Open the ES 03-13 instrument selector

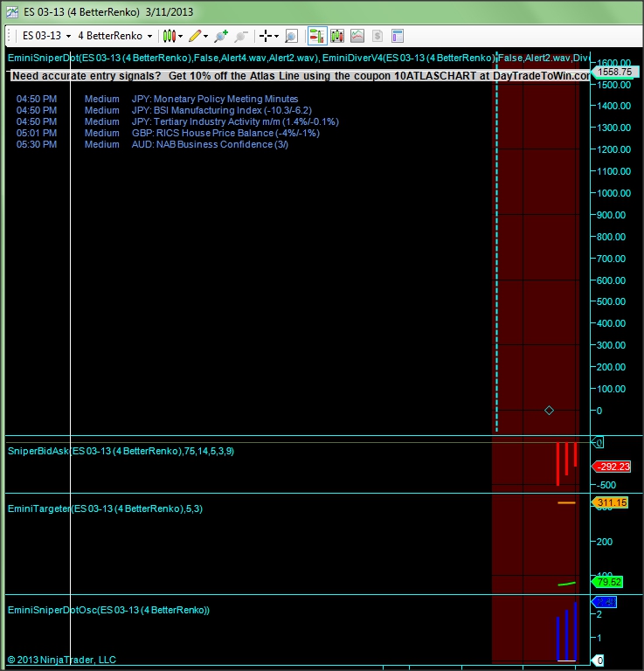46,36
